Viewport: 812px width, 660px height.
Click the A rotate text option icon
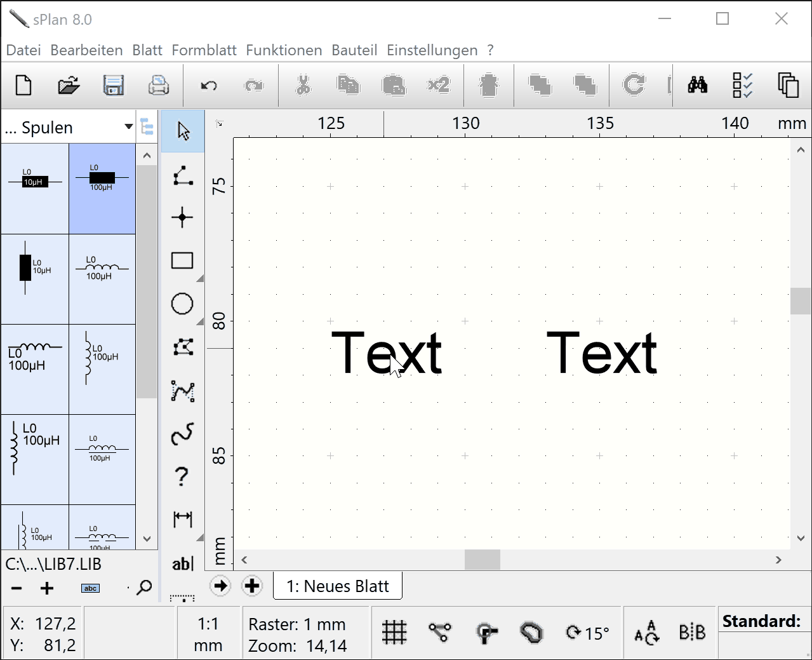click(x=647, y=633)
